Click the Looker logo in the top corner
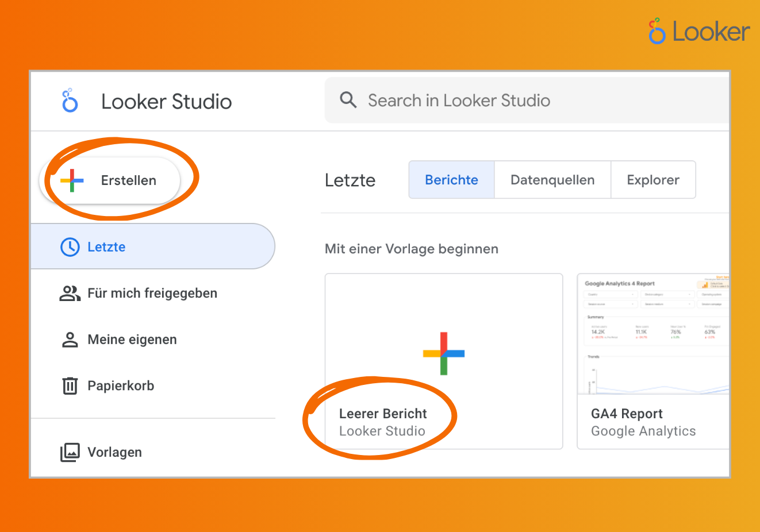Viewport: 760px width, 532px height. (698, 32)
